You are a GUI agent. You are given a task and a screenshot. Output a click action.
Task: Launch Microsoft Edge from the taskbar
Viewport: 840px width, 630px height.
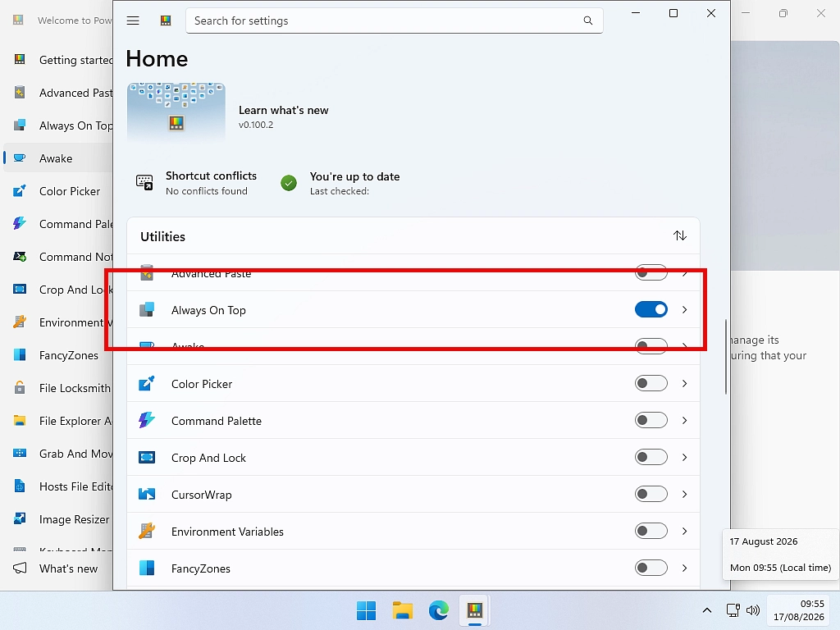click(x=439, y=610)
